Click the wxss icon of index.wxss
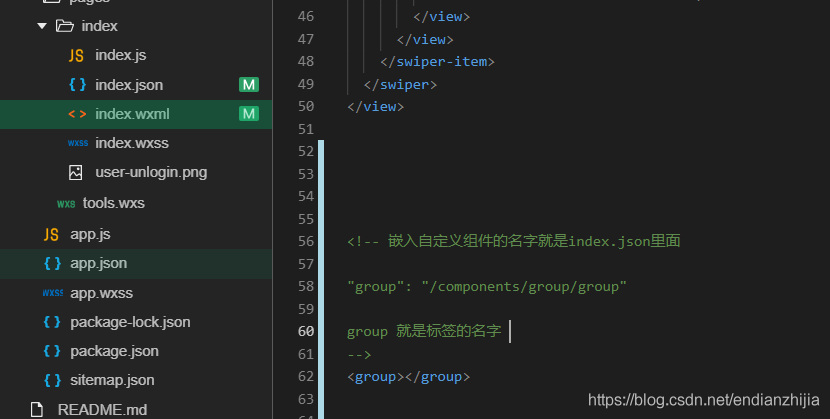The height and width of the screenshot is (419, 830). [78, 143]
